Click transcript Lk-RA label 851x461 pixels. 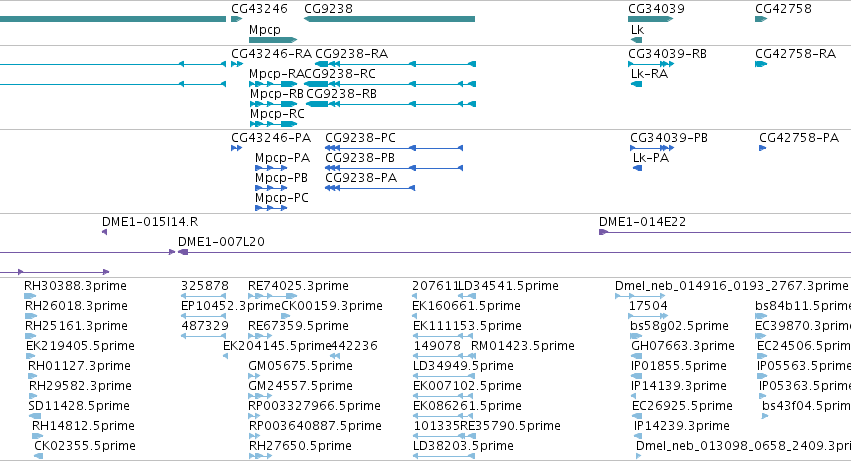649,74
